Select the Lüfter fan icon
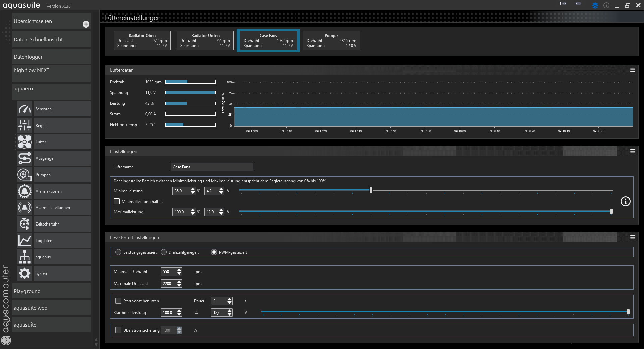This screenshot has width=644, height=349. click(x=24, y=142)
